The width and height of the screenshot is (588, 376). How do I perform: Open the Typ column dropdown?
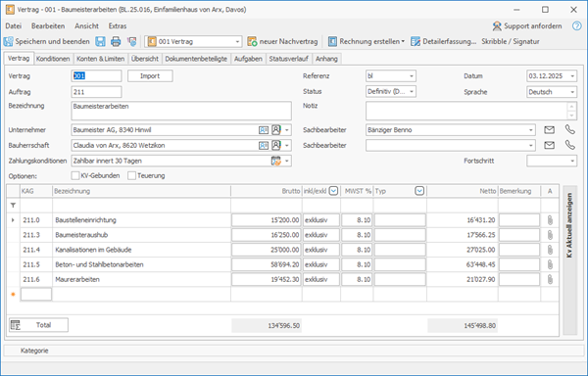pos(419,191)
